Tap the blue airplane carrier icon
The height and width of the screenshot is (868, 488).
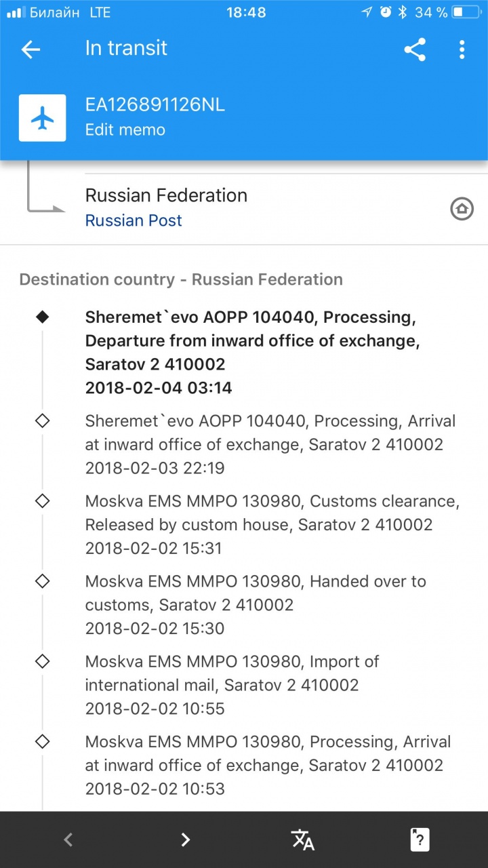43,118
